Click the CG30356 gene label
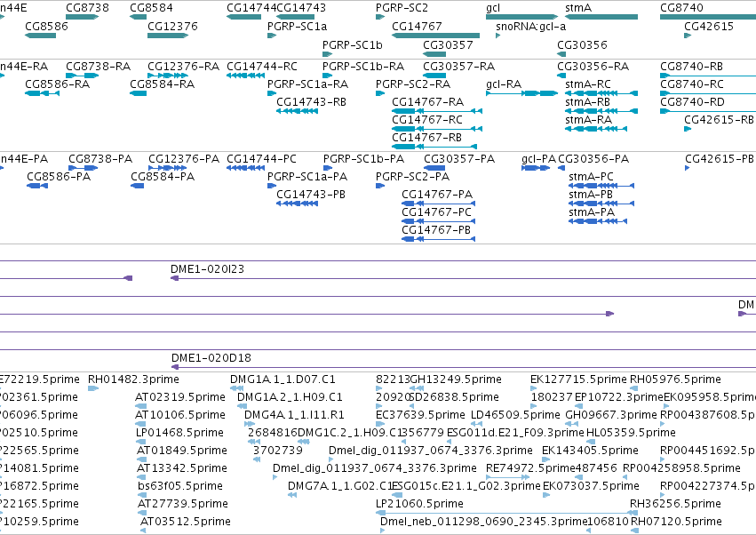 [582, 44]
